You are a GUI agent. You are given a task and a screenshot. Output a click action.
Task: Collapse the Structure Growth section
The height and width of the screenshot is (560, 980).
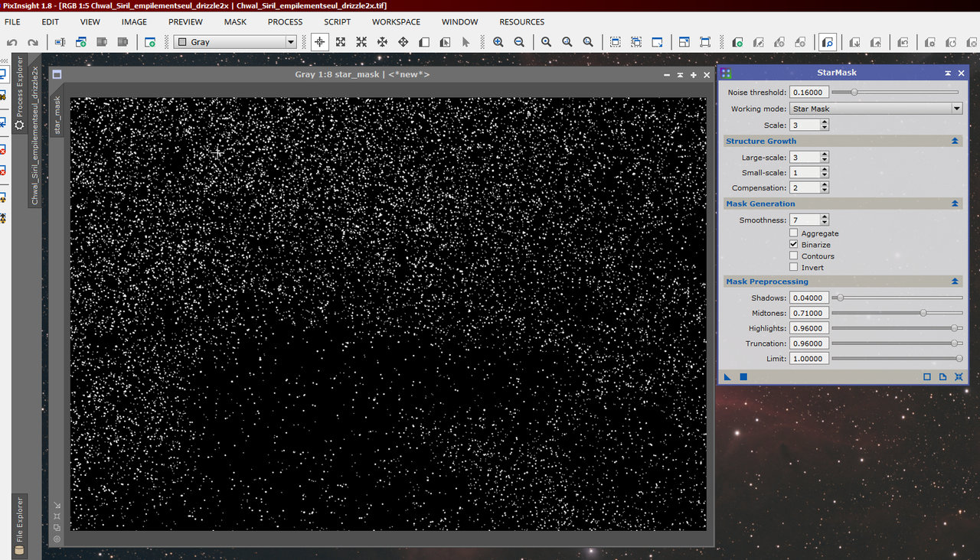tap(955, 141)
